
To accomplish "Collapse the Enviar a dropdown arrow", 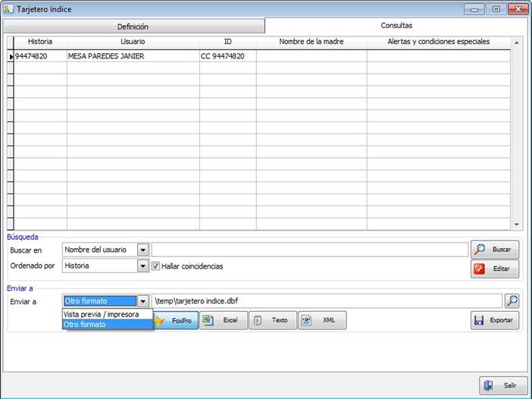I will (142, 301).
